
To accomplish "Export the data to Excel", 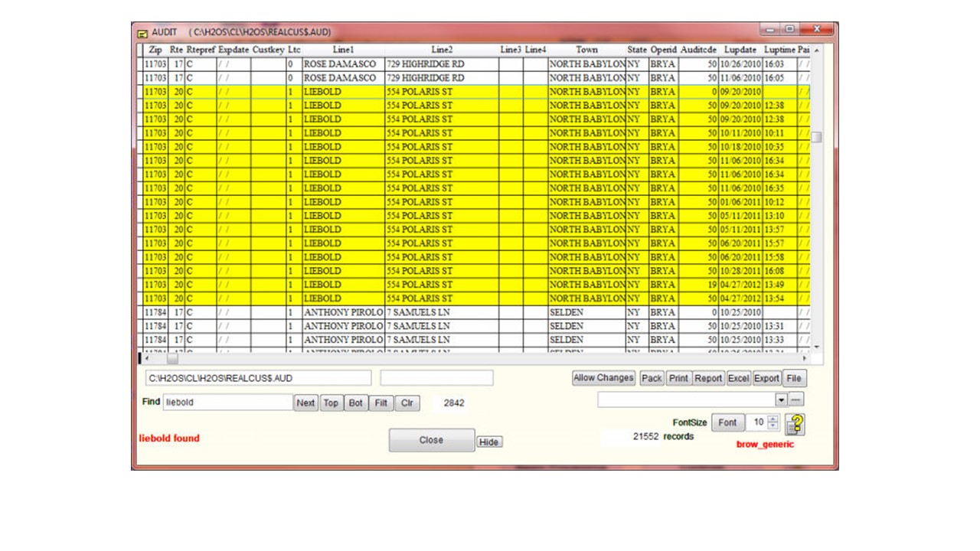I will pyautogui.click(x=738, y=378).
